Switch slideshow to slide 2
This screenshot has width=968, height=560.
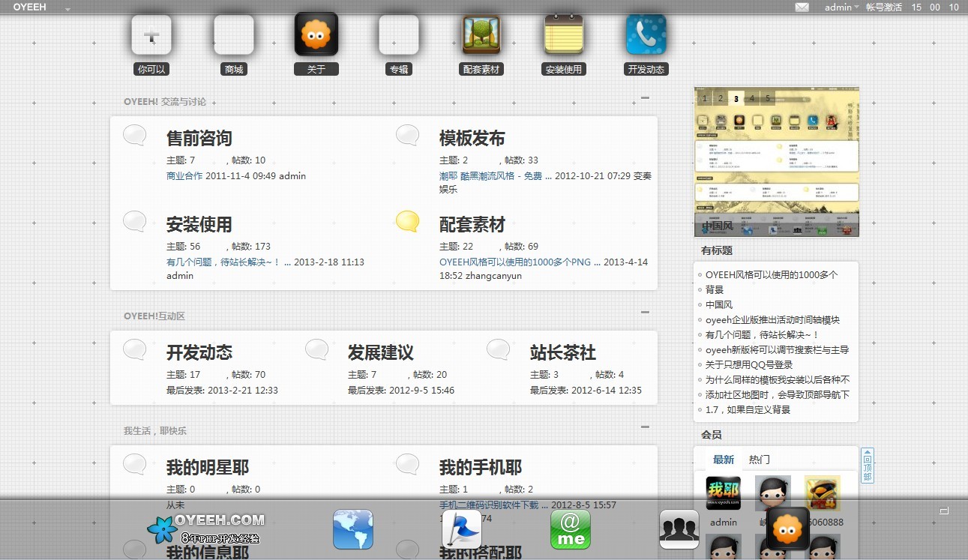721,98
